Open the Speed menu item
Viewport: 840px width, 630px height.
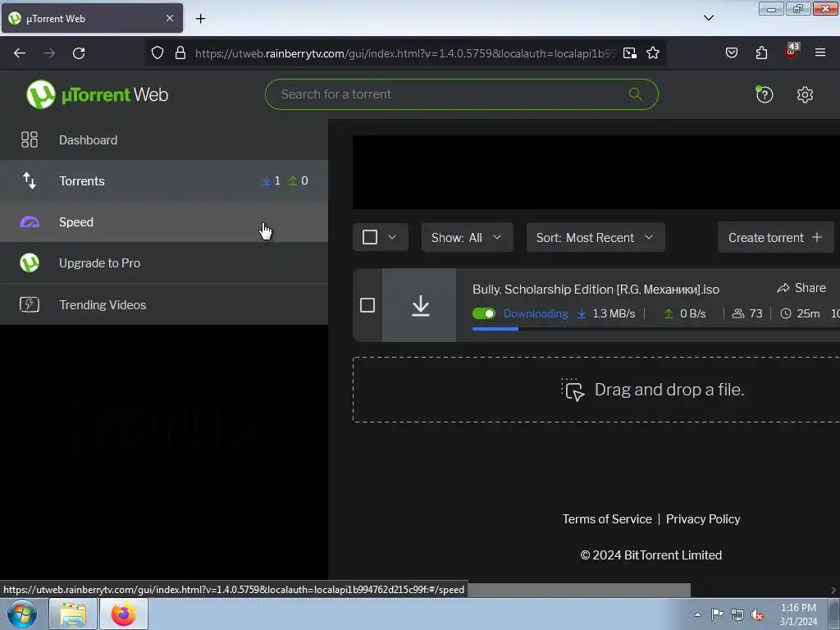point(164,221)
